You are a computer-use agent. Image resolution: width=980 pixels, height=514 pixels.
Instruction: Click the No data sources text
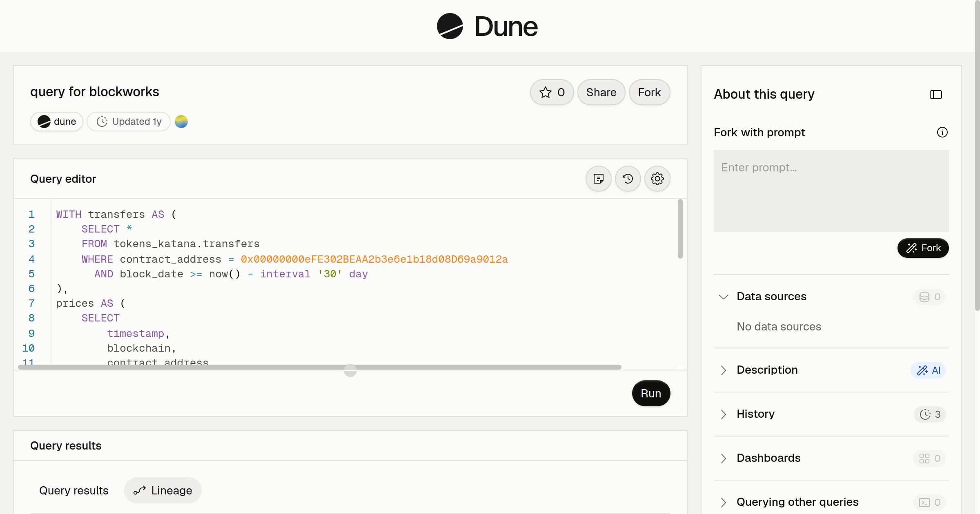[x=779, y=327]
